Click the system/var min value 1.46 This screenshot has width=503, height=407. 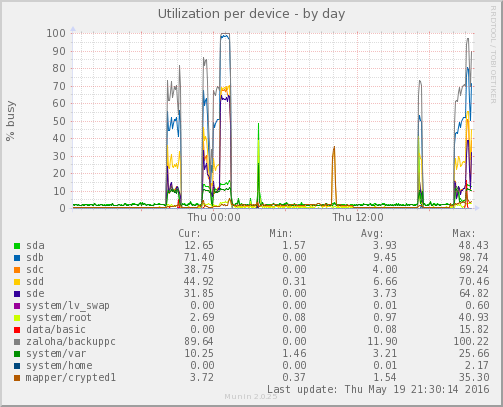coord(294,354)
